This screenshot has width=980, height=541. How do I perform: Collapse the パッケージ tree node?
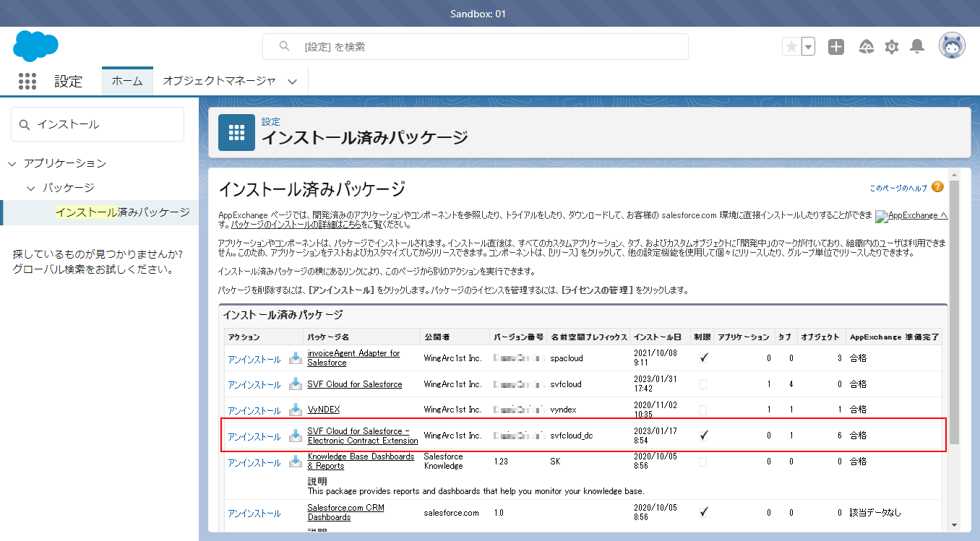click(30, 188)
